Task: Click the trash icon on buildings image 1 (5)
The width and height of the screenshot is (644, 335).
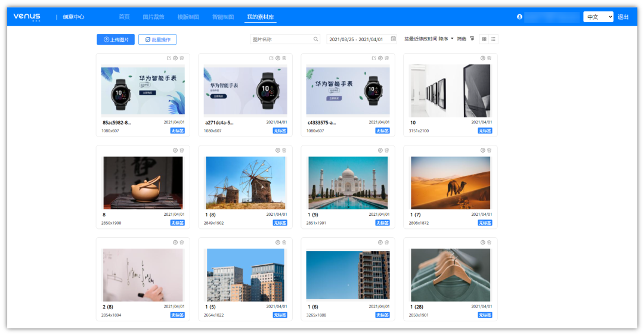Action: 284,243
